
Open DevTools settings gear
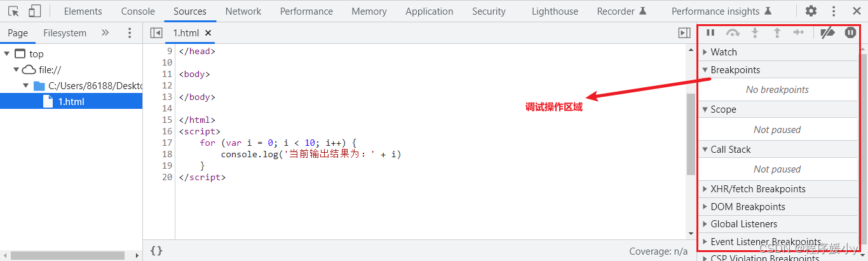point(811,11)
